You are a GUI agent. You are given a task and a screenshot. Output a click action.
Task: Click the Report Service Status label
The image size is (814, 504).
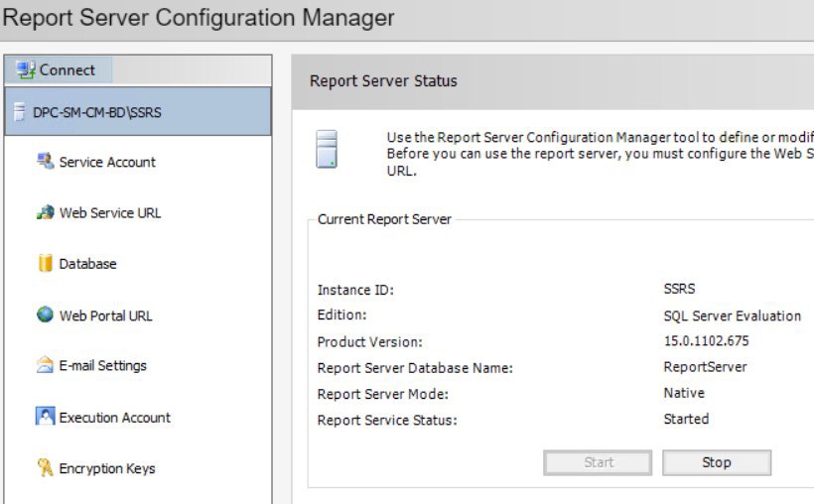pyautogui.click(x=387, y=420)
